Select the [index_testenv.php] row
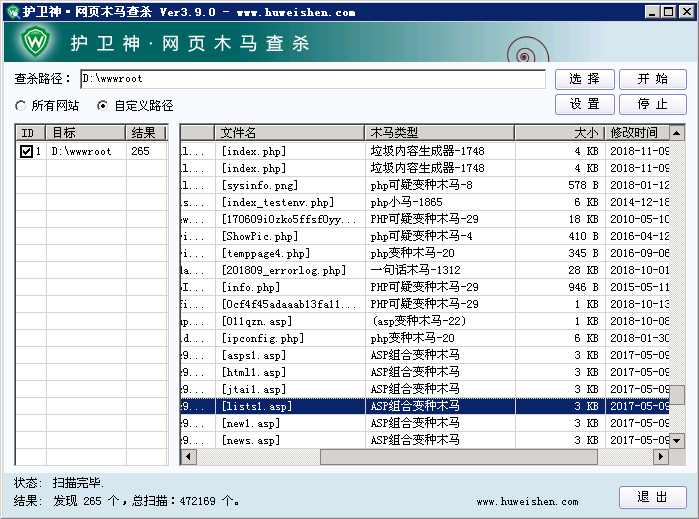 pos(425,202)
